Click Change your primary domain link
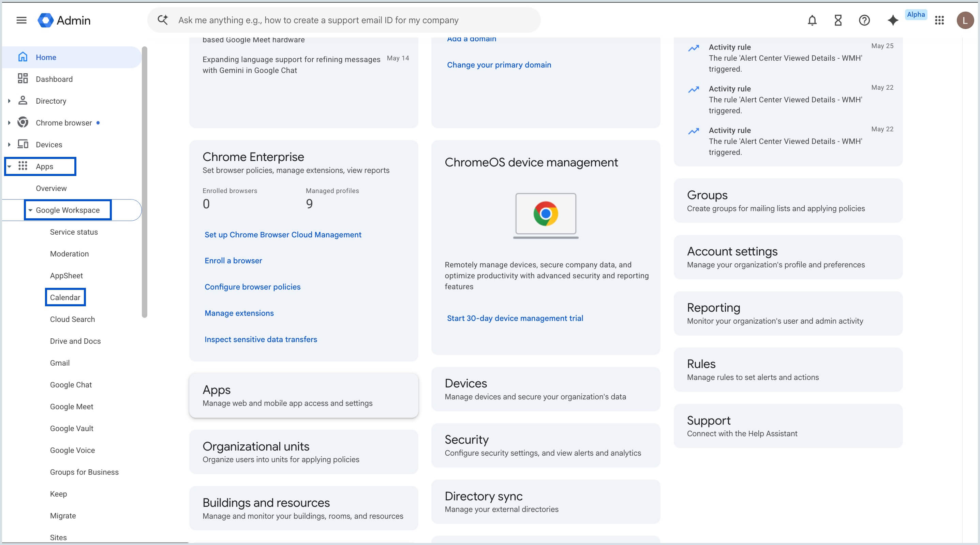This screenshot has height=545, width=980. 499,65
